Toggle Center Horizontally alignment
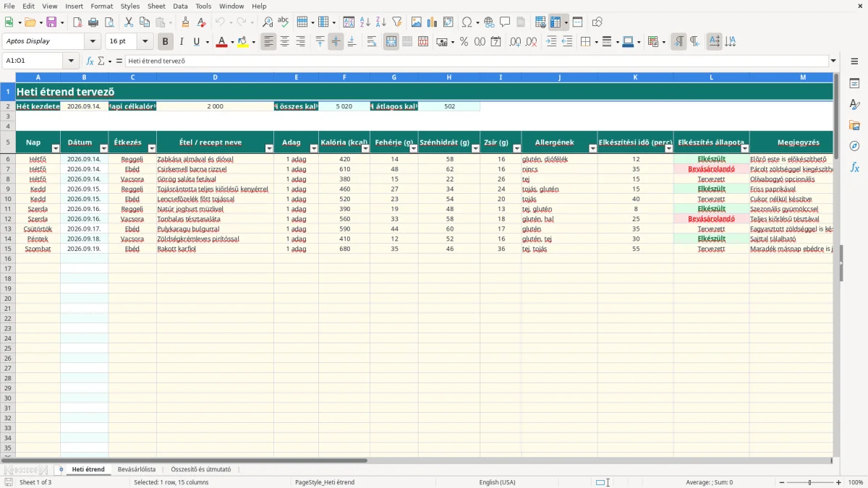This screenshot has height=488, width=868. coord(284,42)
